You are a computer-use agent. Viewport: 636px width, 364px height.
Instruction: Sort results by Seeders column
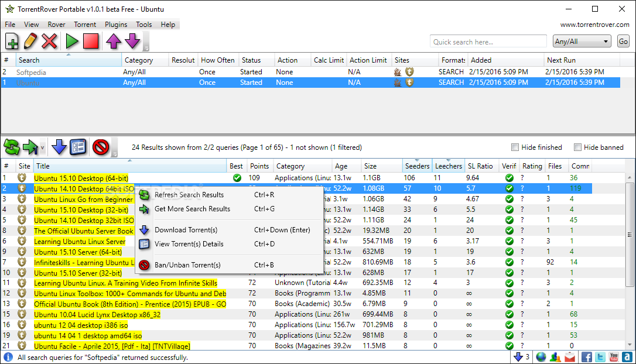pyautogui.click(x=417, y=166)
